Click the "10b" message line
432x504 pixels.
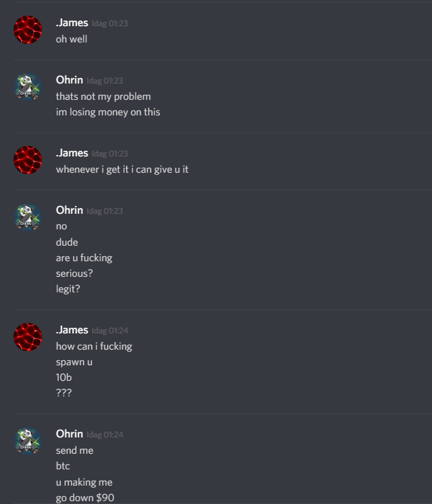point(64,377)
